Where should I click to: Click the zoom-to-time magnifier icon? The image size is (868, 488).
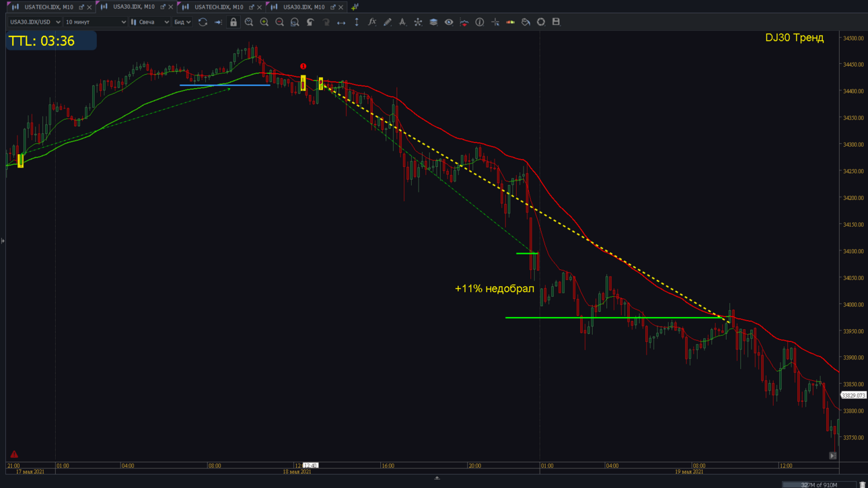tap(249, 22)
